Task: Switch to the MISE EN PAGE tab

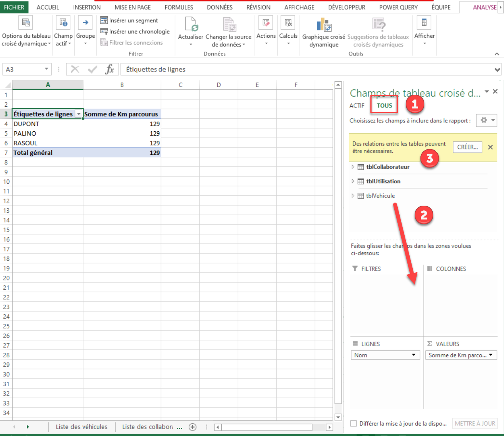Action: pos(132,7)
